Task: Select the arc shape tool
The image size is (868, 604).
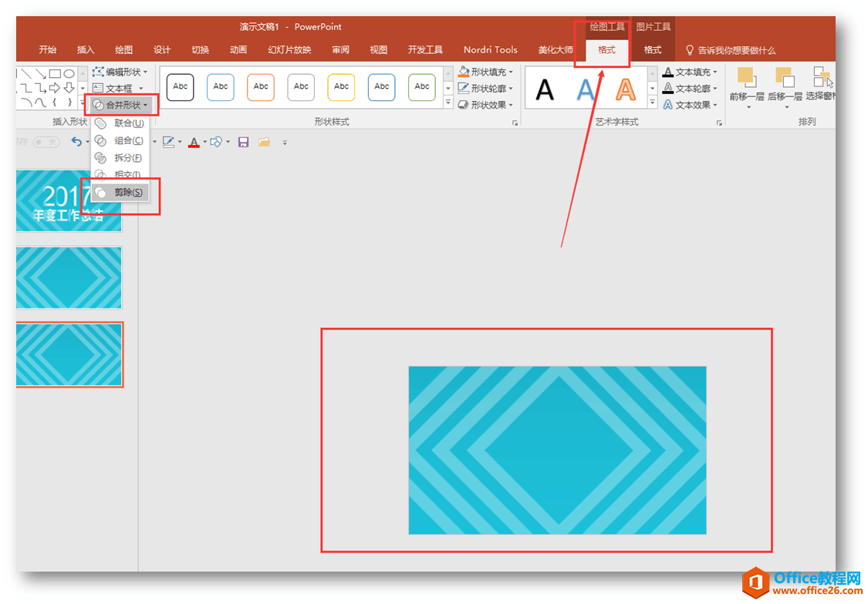Action: pos(25,103)
